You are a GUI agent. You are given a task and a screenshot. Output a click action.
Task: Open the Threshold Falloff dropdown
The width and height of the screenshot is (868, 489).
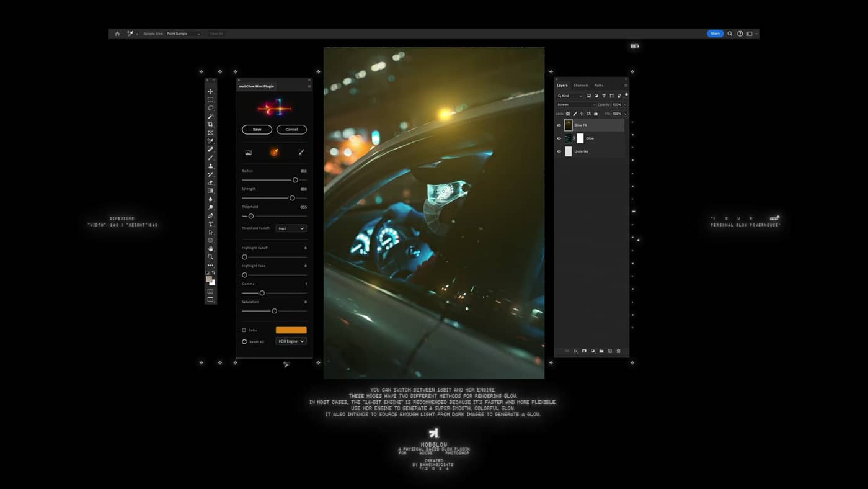pos(290,228)
